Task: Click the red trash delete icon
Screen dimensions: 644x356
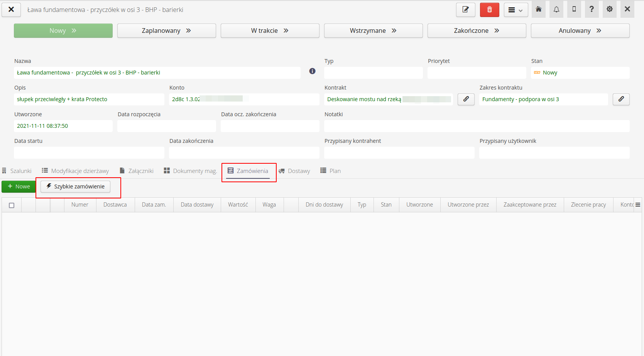Action: 489,10
